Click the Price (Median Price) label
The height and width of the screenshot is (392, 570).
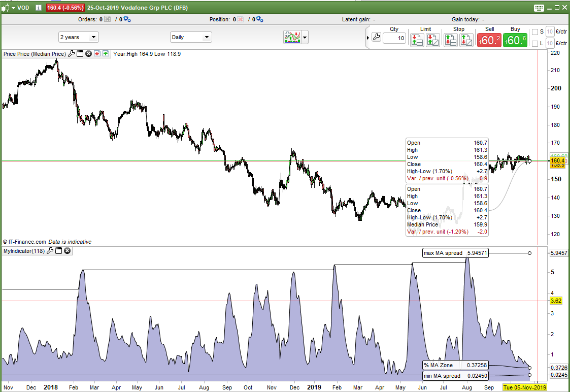[35, 54]
